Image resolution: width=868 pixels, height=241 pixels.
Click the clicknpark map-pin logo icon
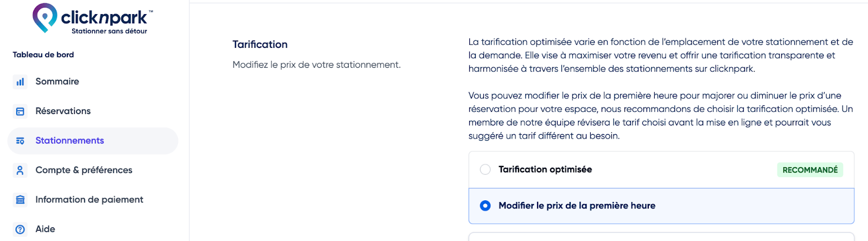[x=44, y=17]
